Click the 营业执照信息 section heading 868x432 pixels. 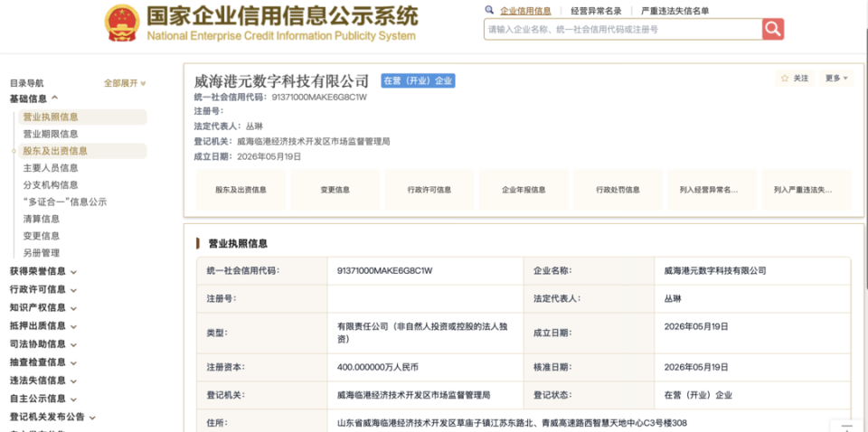[x=238, y=243]
